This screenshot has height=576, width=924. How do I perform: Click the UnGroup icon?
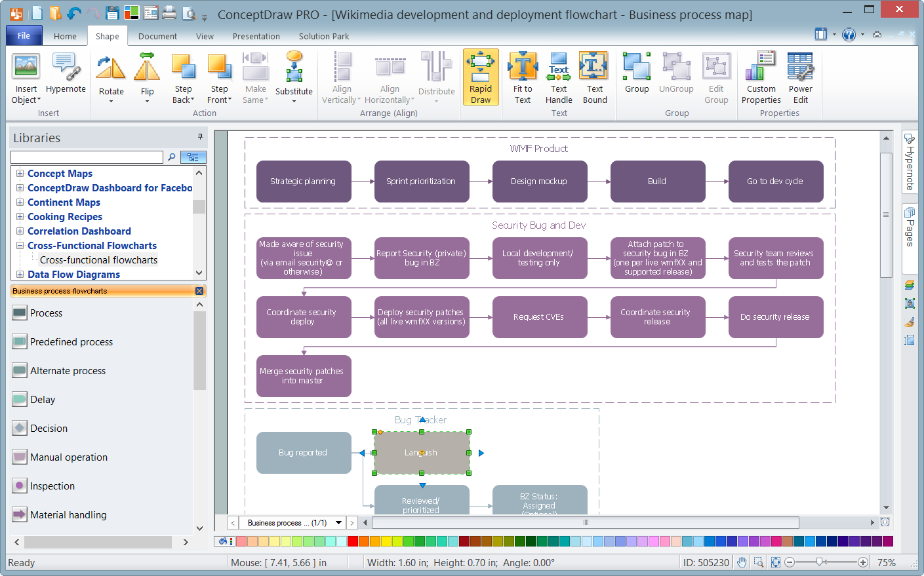676,66
